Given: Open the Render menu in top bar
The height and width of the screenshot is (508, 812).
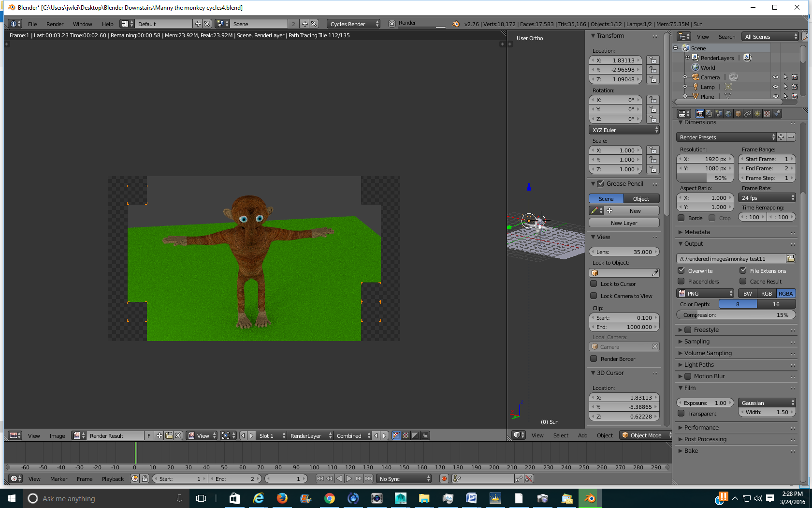Looking at the screenshot, I should (x=55, y=24).
